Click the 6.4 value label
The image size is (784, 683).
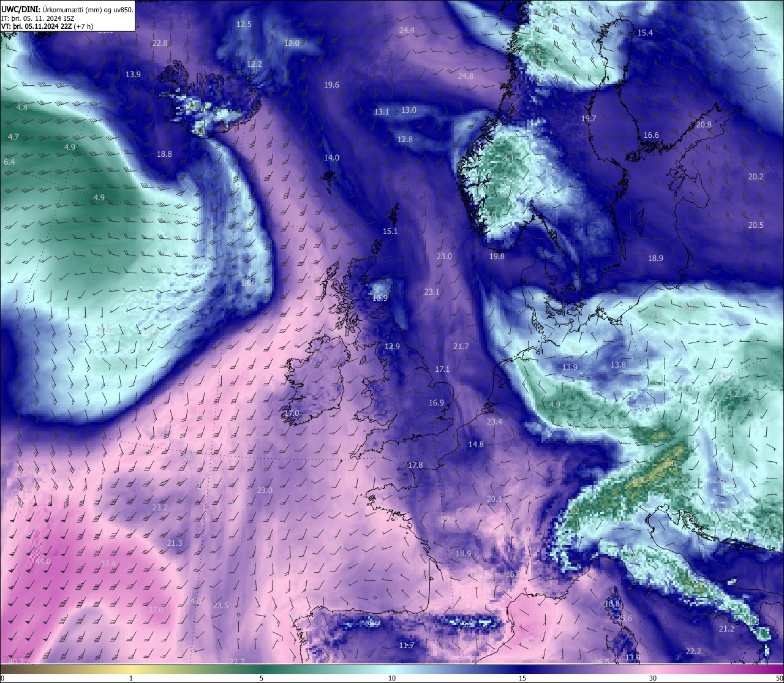point(9,162)
